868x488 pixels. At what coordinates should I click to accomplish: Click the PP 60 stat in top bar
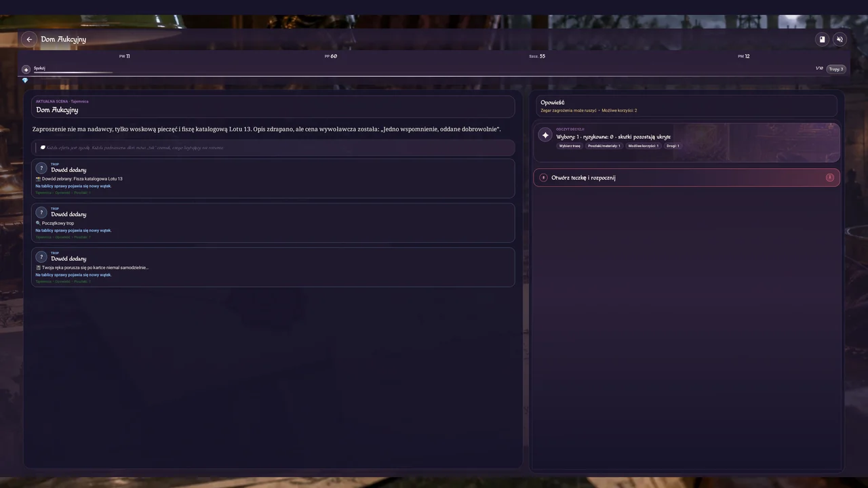pyautogui.click(x=331, y=56)
